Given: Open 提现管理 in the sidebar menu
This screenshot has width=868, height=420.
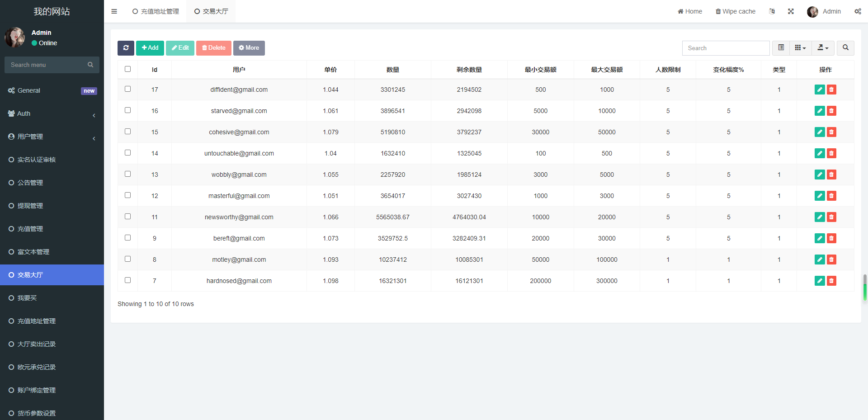Looking at the screenshot, I should pyautogui.click(x=30, y=206).
